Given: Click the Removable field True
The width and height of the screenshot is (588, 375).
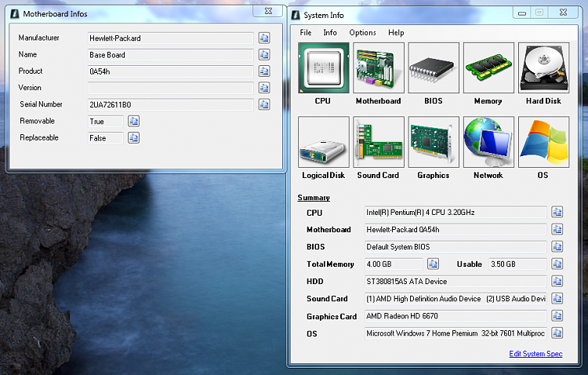Looking at the screenshot, I should (105, 122).
